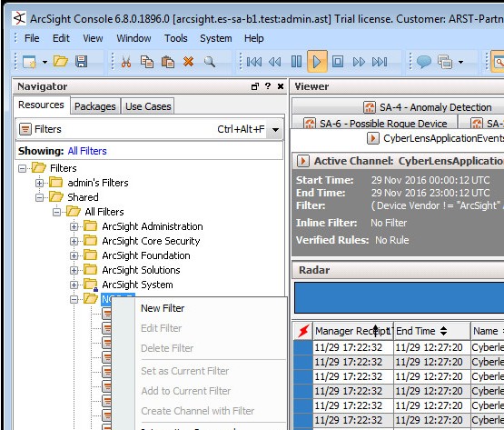The width and height of the screenshot is (504, 430).
Task: Click the New resource toolbar icon
Action: pos(30,62)
